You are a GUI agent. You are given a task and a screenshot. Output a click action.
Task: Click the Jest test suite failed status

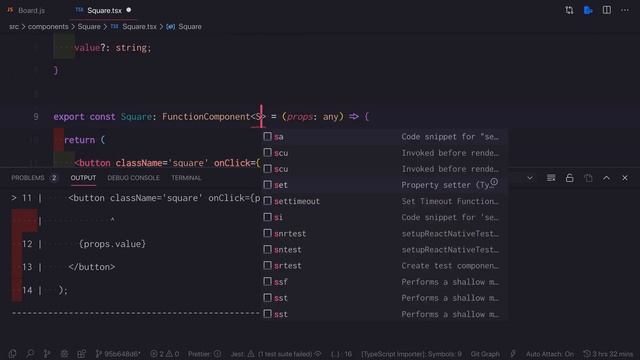[x=276, y=354]
